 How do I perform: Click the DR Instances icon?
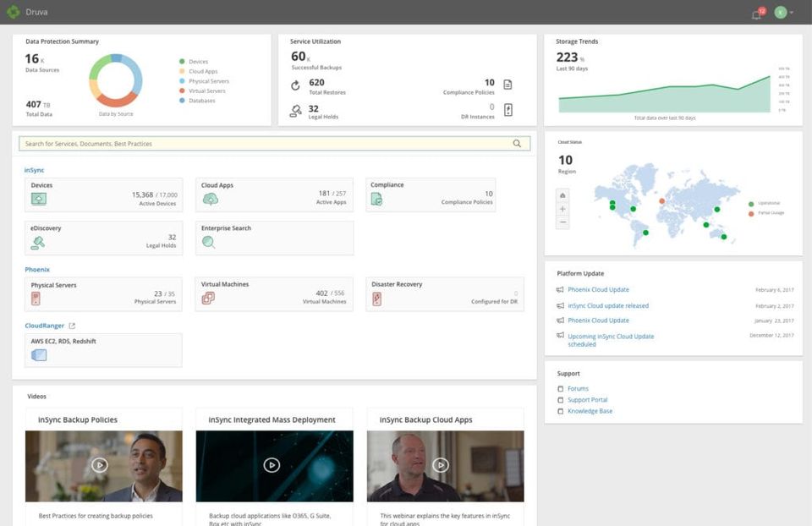[508, 110]
